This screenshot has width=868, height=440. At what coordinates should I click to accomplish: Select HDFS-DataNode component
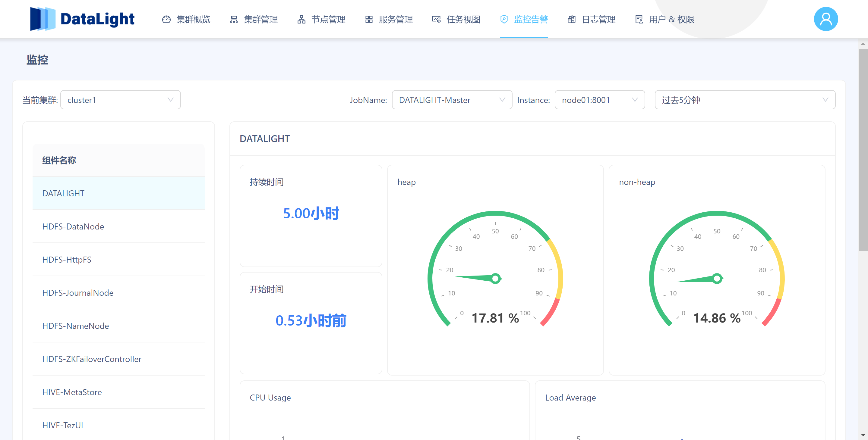[x=118, y=226]
